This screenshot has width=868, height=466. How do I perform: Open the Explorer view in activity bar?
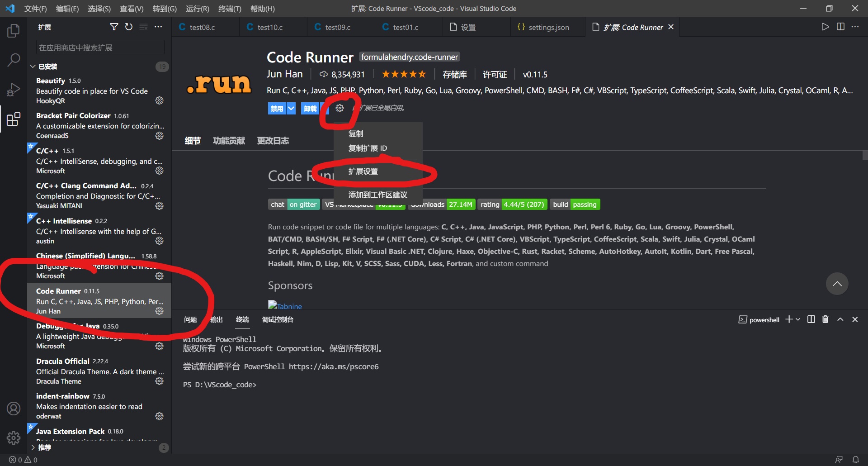coord(14,31)
